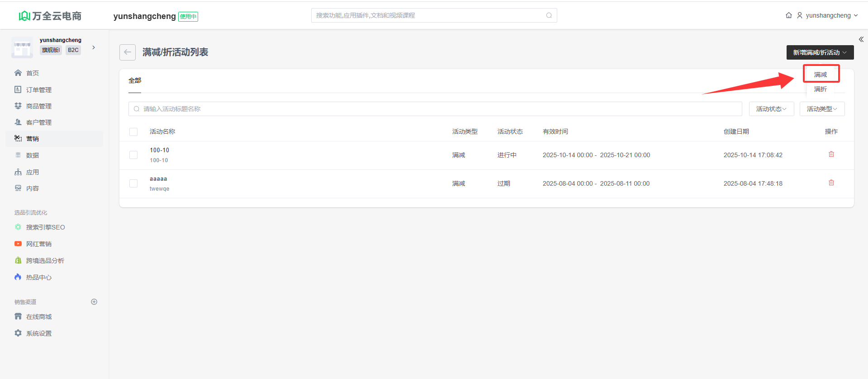The width and height of the screenshot is (868, 379).
Task: Delete the aaaaa activity with trash icon
Action: [831, 183]
